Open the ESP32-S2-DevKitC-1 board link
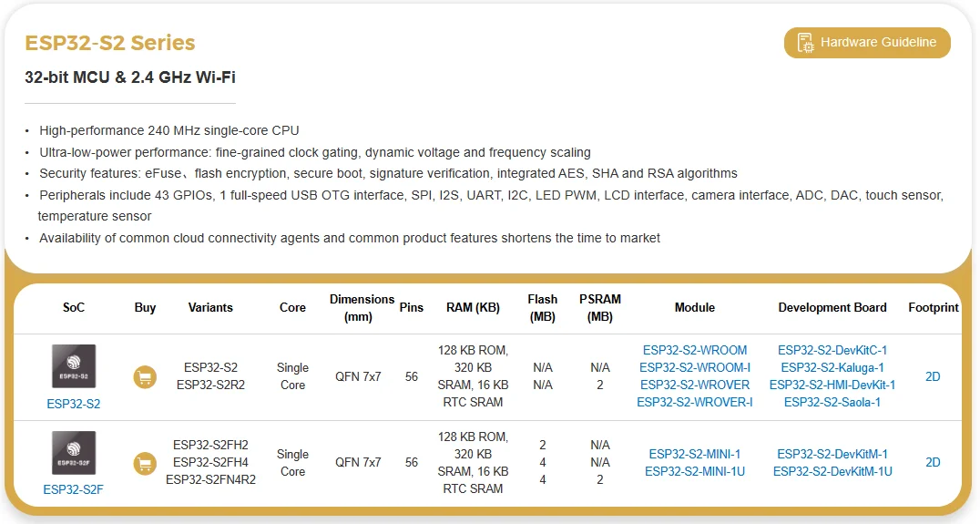 click(832, 350)
